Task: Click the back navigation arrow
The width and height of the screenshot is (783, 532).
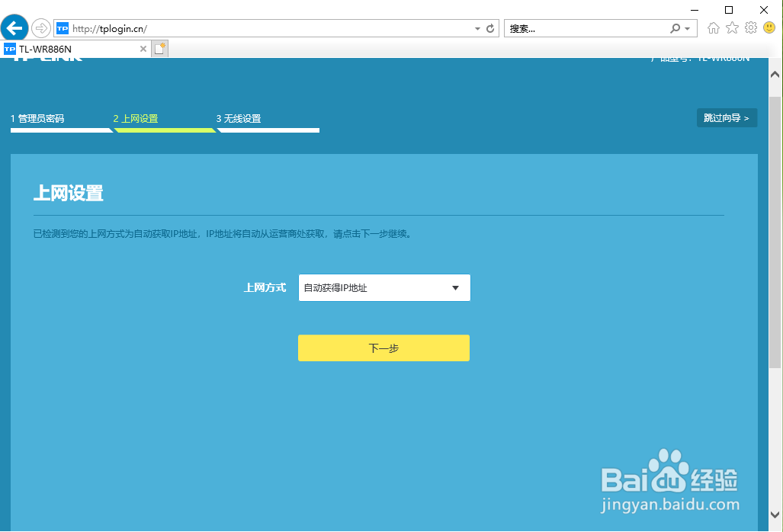Action: coord(14,28)
